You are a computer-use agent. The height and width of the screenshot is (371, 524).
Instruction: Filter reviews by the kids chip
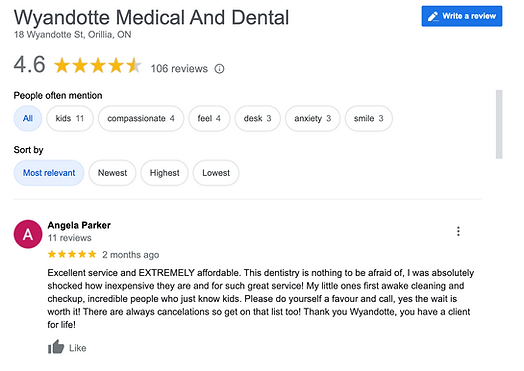click(70, 118)
